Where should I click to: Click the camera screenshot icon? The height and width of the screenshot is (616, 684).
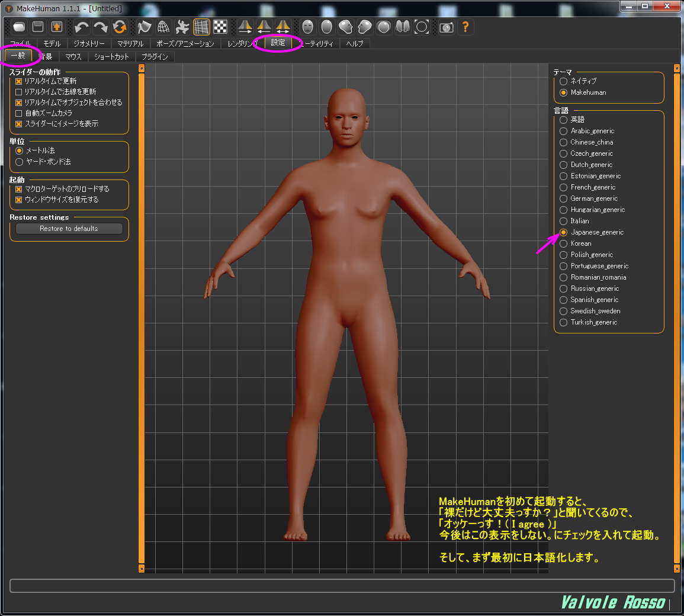[x=447, y=27]
